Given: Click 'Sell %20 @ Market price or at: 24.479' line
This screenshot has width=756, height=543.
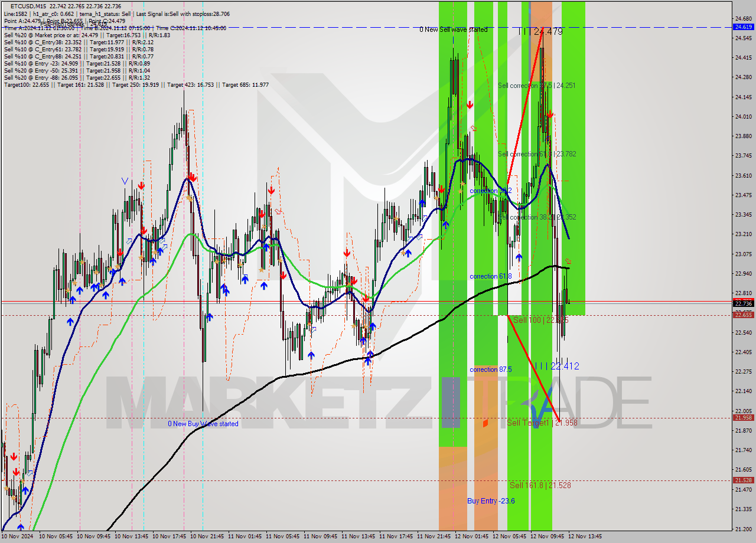Looking at the screenshot, I should point(87,35).
